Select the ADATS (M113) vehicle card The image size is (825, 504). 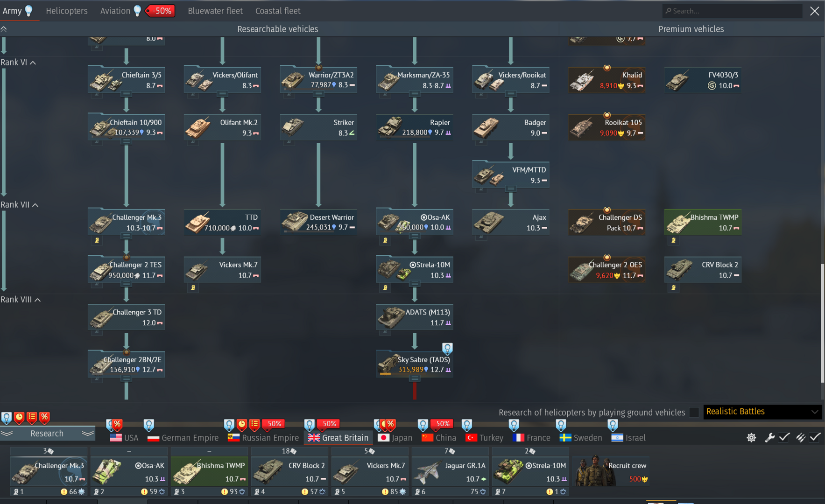click(415, 317)
